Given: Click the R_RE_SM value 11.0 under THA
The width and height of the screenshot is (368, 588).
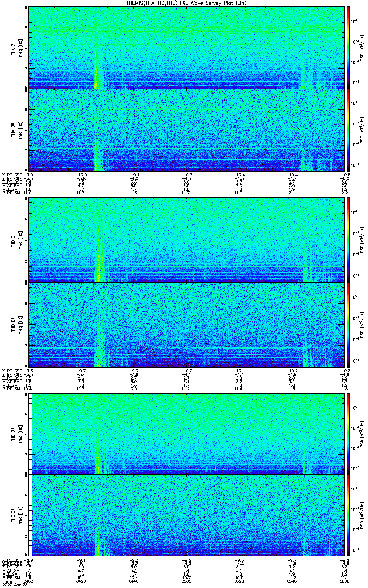Looking at the screenshot, I should pos(28,194).
